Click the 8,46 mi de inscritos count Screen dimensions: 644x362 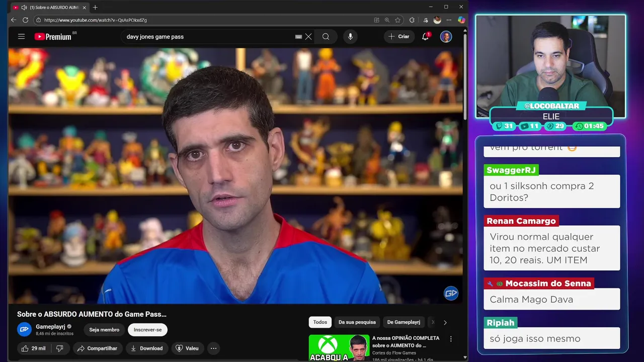54,334
